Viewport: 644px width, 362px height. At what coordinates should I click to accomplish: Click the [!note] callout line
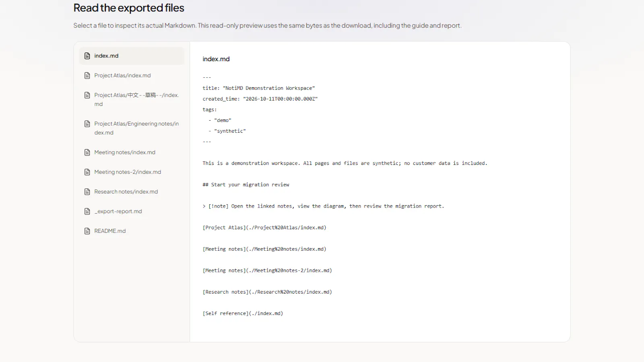(x=323, y=206)
